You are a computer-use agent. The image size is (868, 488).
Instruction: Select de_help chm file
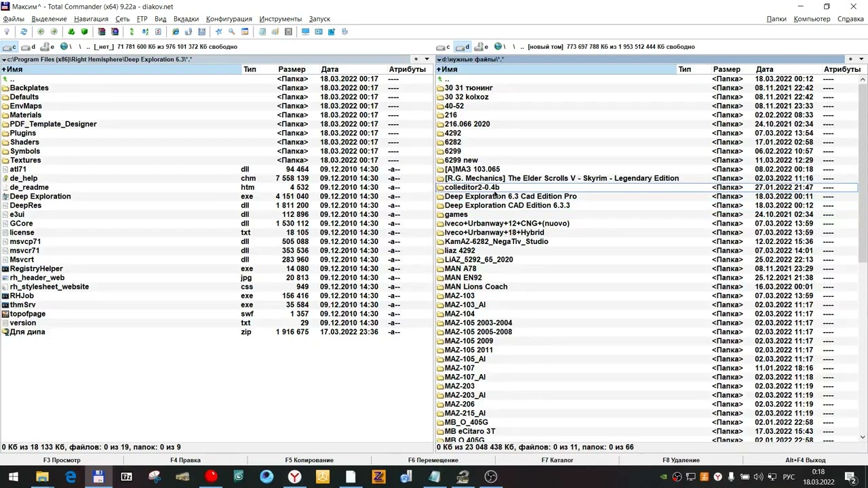24,178
